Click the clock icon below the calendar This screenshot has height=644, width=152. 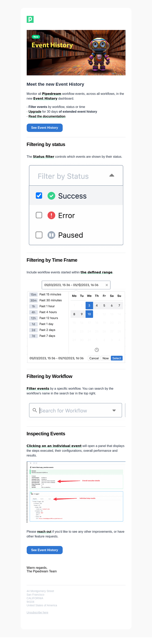pyautogui.click(x=97, y=350)
